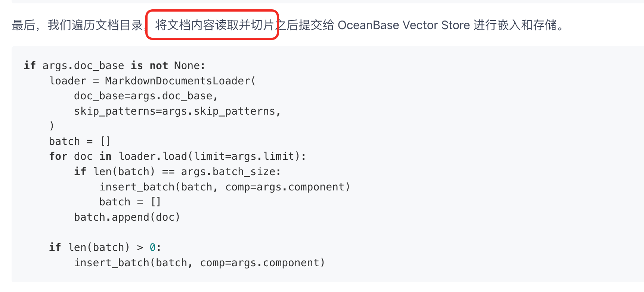Screen dimensions: 644x292
Task: Click the 'skip_patterns=args.skip_patterns,' argument line
Action: [x=177, y=111]
